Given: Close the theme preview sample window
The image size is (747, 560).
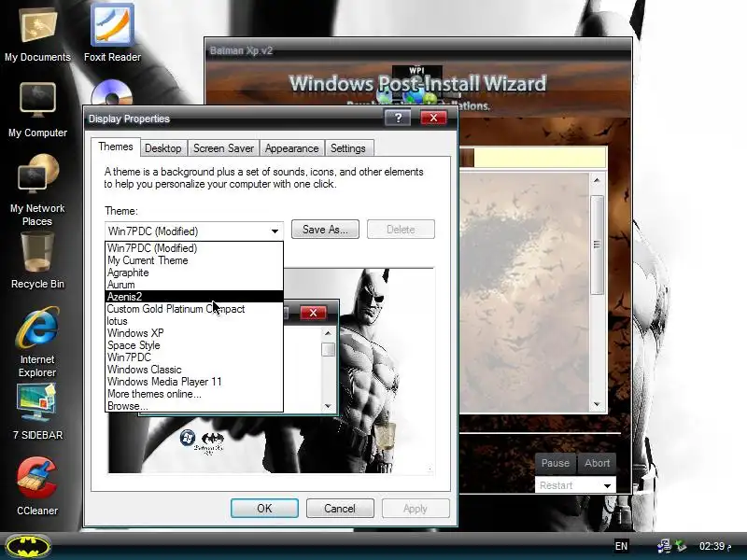Looking at the screenshot, I should pos(313,313).
